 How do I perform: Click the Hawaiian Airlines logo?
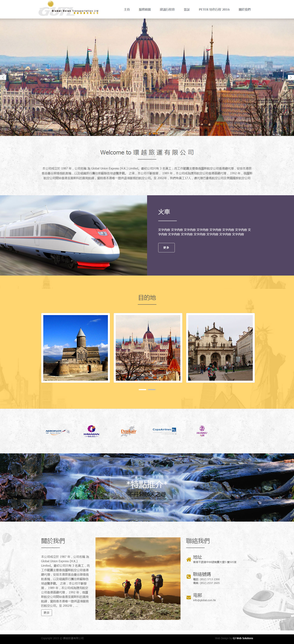[x=91, y=431]
